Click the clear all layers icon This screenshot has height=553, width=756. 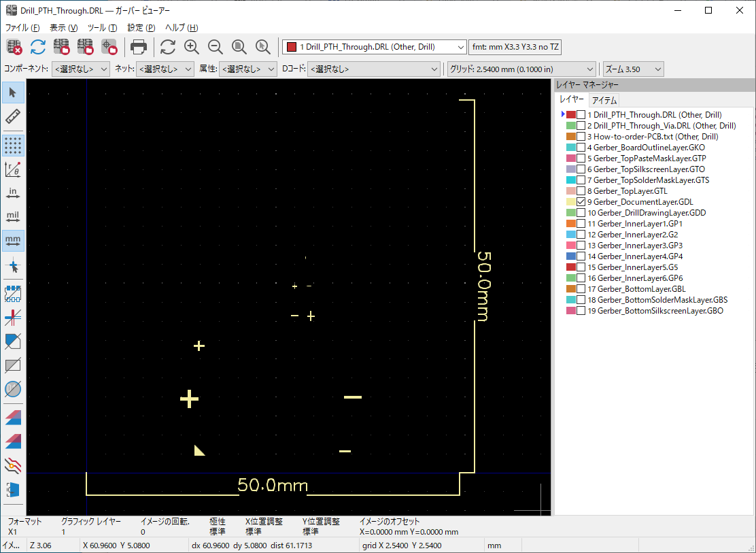click(14, 47)
